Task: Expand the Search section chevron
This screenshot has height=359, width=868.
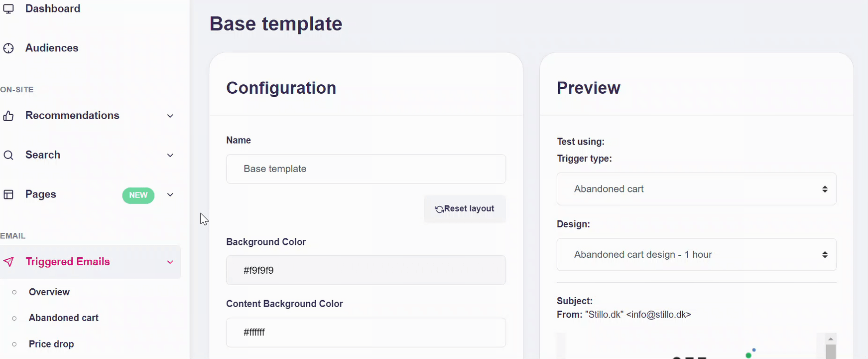Action: tap(170, 155)
